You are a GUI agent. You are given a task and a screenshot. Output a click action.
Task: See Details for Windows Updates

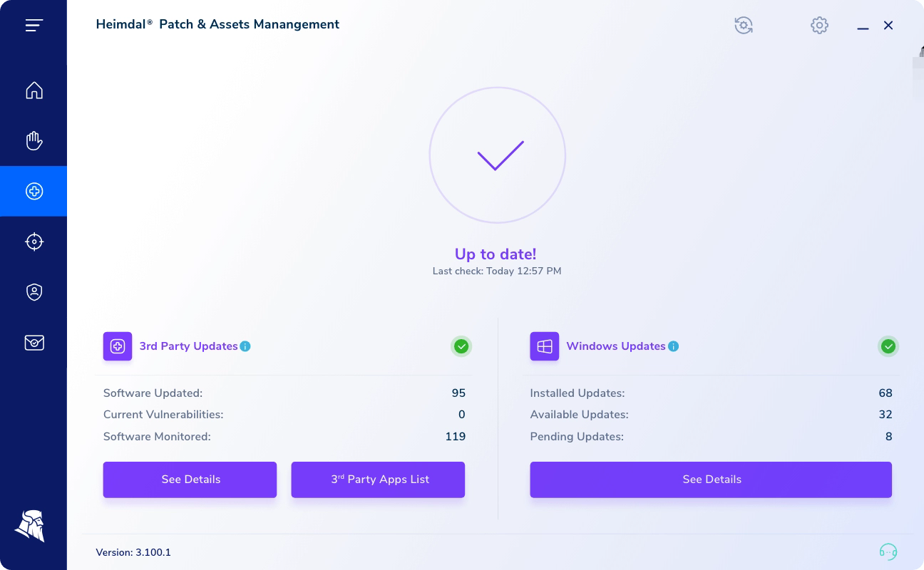711,480
